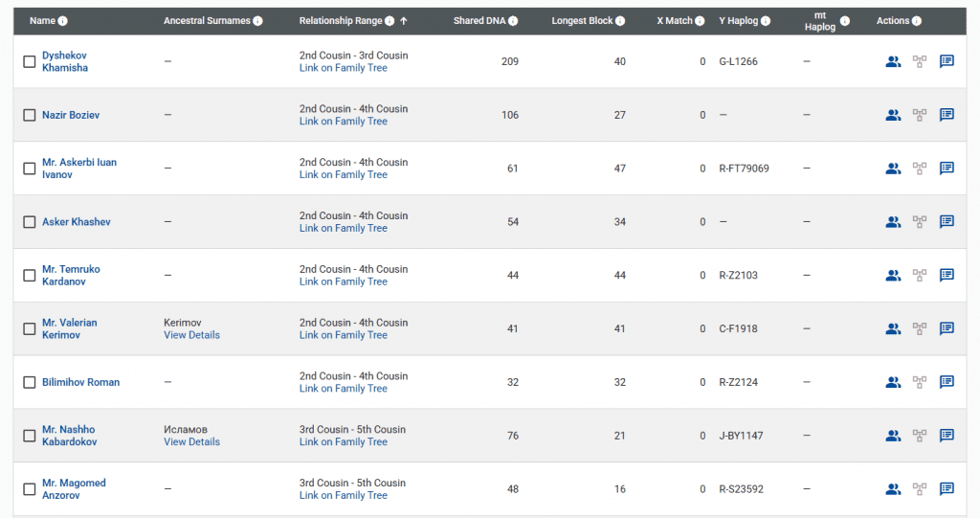
Task: Check the box for Mr. Nashho Kabardokov
Action: point(30,436)
